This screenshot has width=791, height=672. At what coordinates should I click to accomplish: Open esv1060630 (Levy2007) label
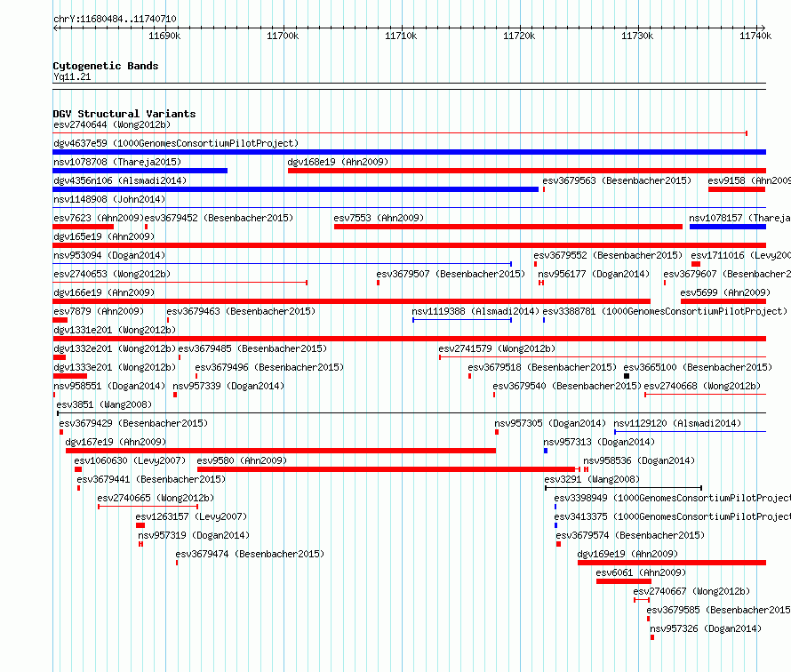(130, 460)
